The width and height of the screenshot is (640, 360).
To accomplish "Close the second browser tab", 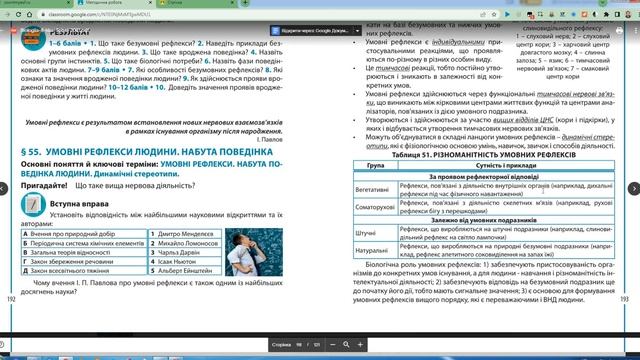I will tap(150, 3).
